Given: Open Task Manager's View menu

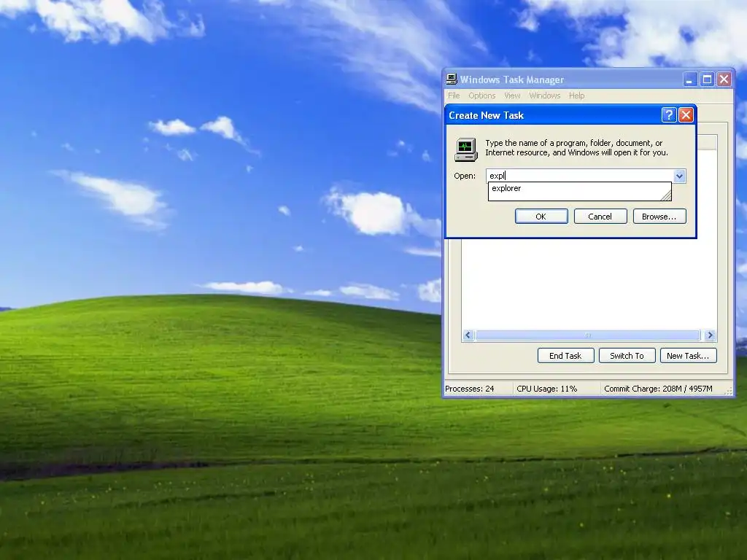Looking at the screenshot, I should point(513,96).
